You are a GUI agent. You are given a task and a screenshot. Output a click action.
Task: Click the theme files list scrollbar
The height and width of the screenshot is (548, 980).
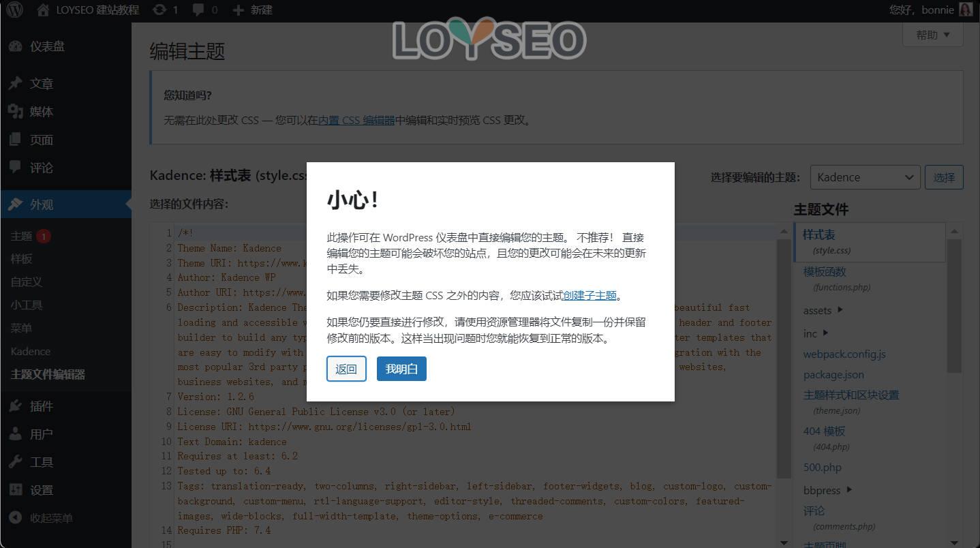coord(955,306)
